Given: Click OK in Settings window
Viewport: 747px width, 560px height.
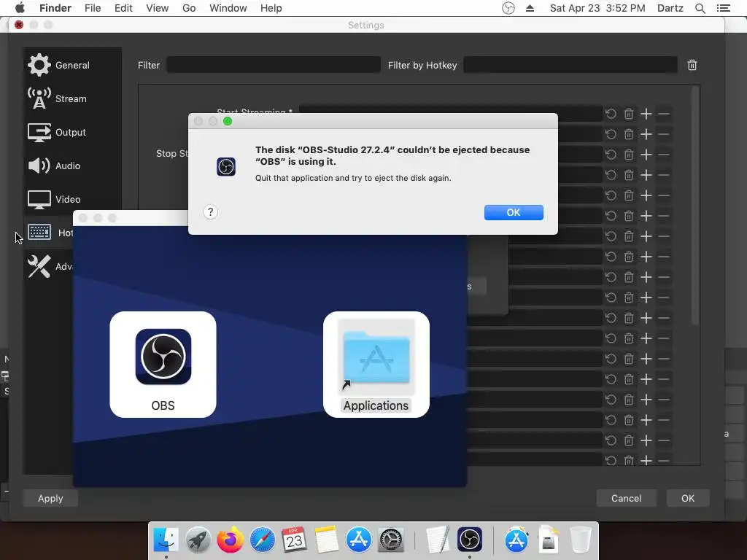Looking at the screenshot, I should pyautogui.click(x=687, y=498).
